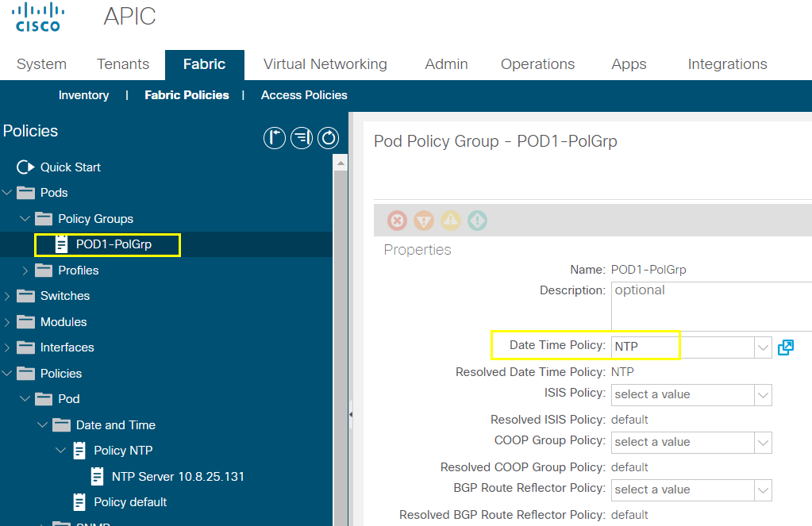Click the teal warning faults icon
The image size is (812, 526).
tap(478, 221)
